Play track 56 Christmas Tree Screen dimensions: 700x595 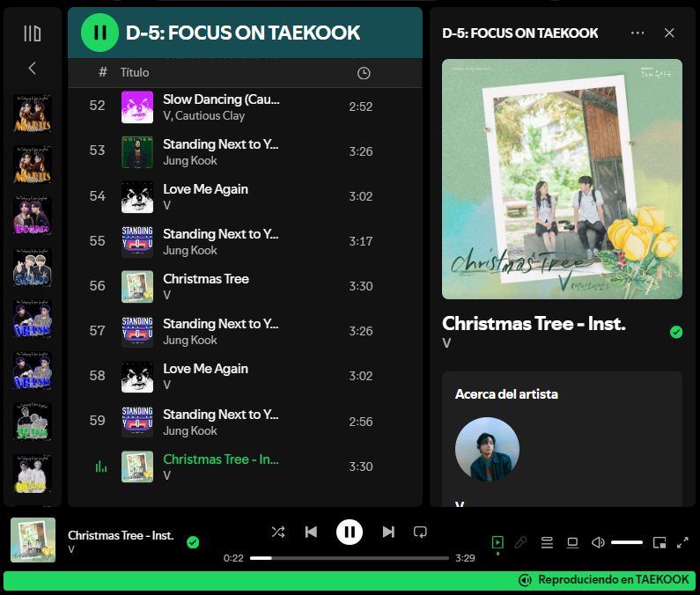click(245, 287)
